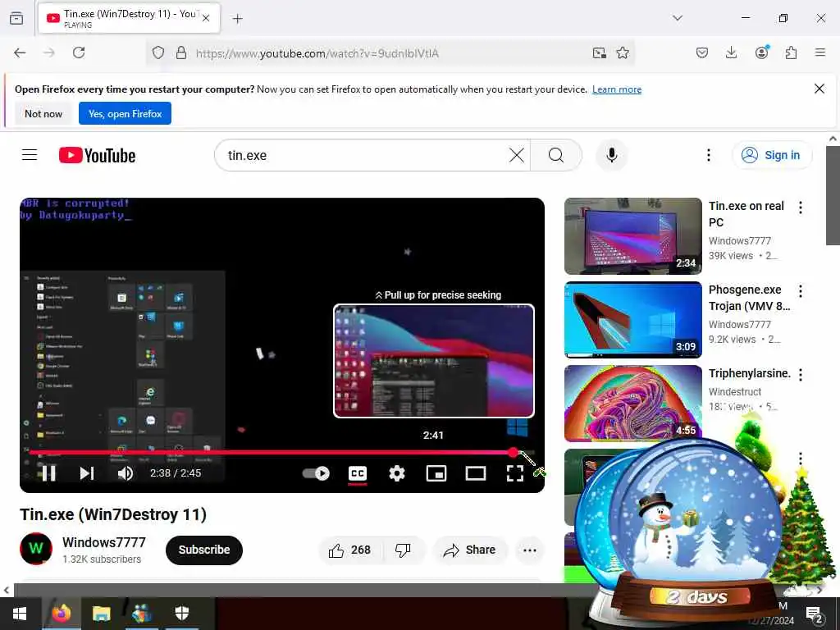Click the Firefox taskbar icon
840x630 pixels.
tap(61, 614)
